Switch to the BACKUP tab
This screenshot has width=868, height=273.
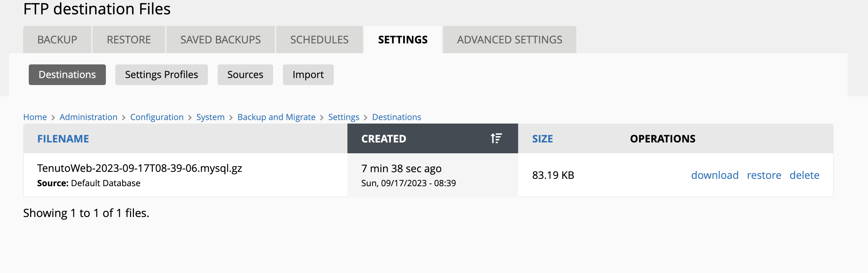[57, 40]
